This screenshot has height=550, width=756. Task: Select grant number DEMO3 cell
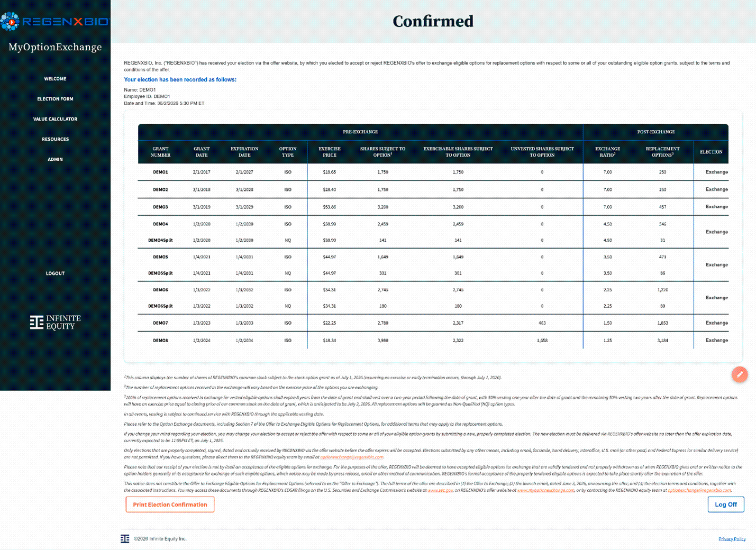[161, 207]
